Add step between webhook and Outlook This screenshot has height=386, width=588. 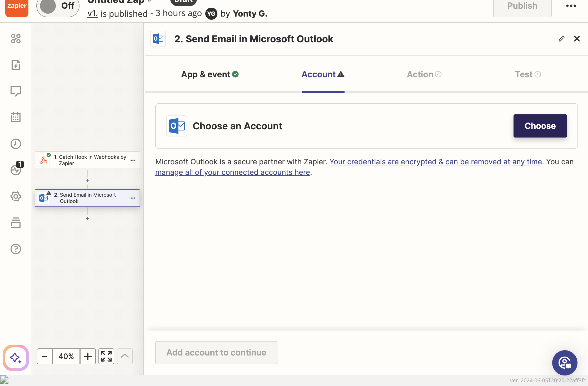coord(87,181)
